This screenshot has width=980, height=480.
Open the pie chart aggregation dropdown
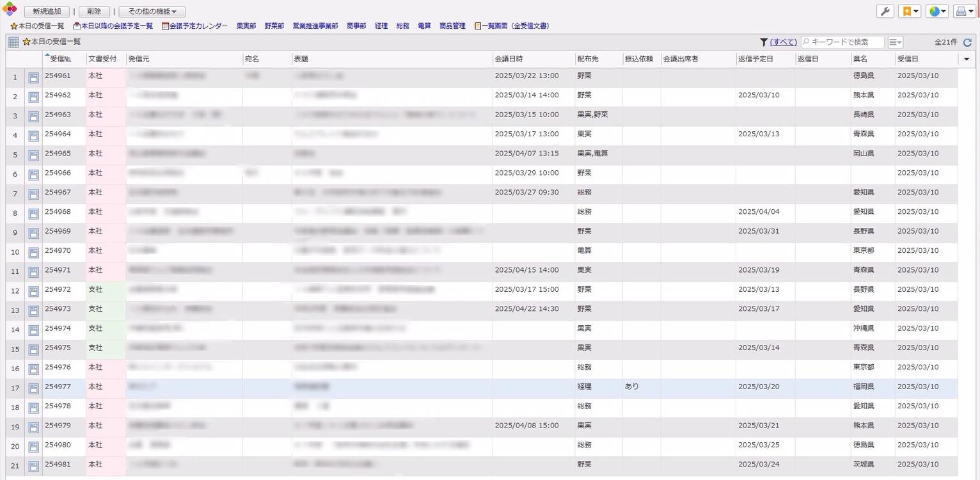click(x=937, y=12)
